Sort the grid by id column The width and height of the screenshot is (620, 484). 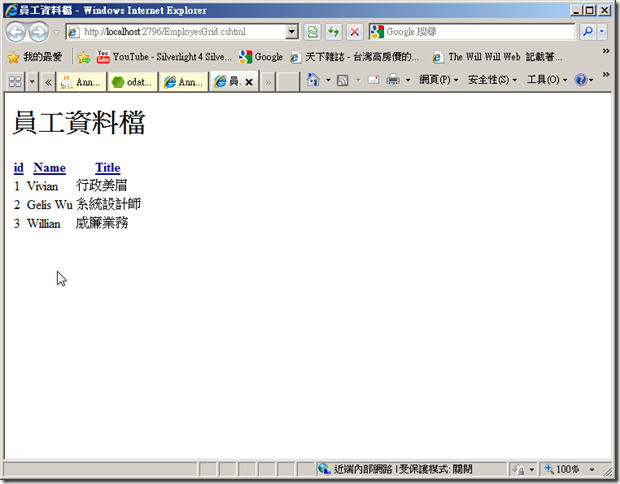19,168
